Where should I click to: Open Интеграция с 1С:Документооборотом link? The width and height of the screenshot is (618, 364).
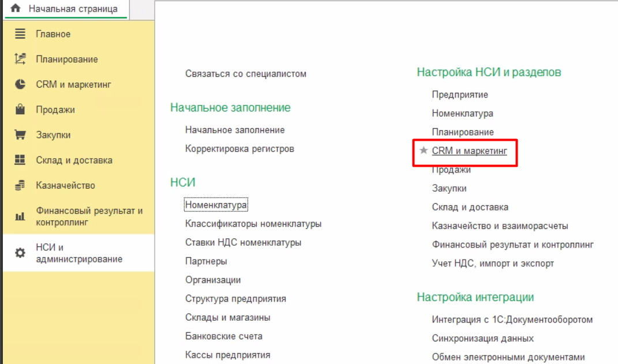(x=512, y=320)
